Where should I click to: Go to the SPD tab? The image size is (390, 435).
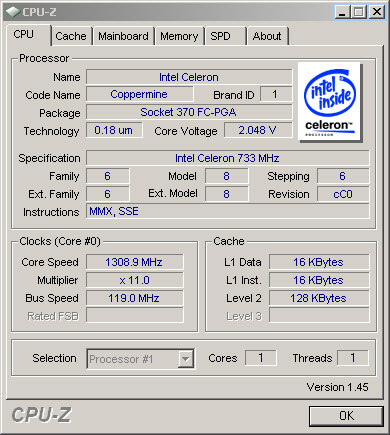(x=225, y=36)
